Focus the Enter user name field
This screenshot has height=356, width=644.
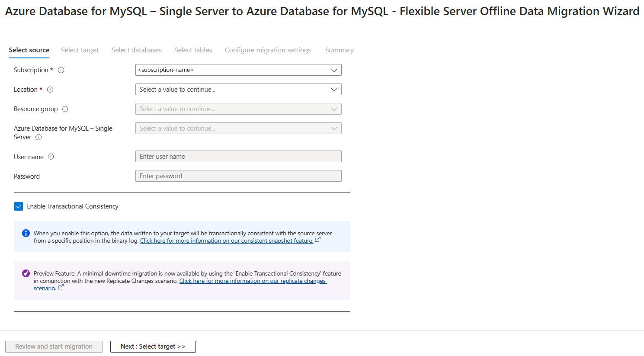[238, 157]
